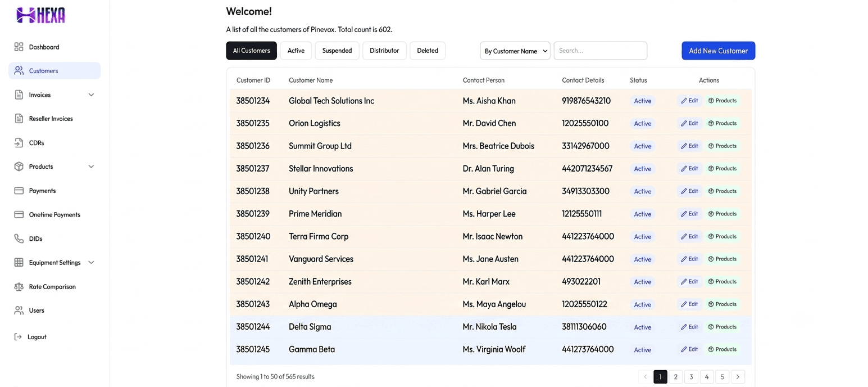The width and height of the screenshot is (868, 387).
Task: Go to page 4
Action: pos(707,377)
